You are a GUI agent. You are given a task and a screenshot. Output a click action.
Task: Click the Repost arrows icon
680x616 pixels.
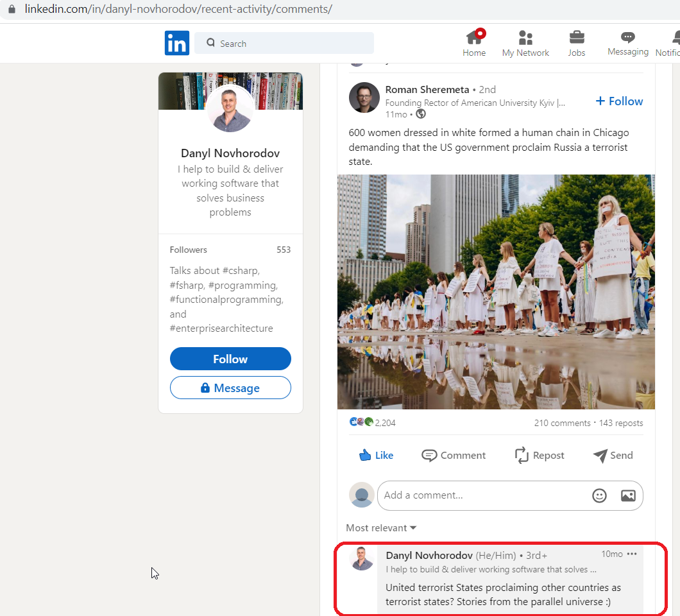[x=522, y=456]
